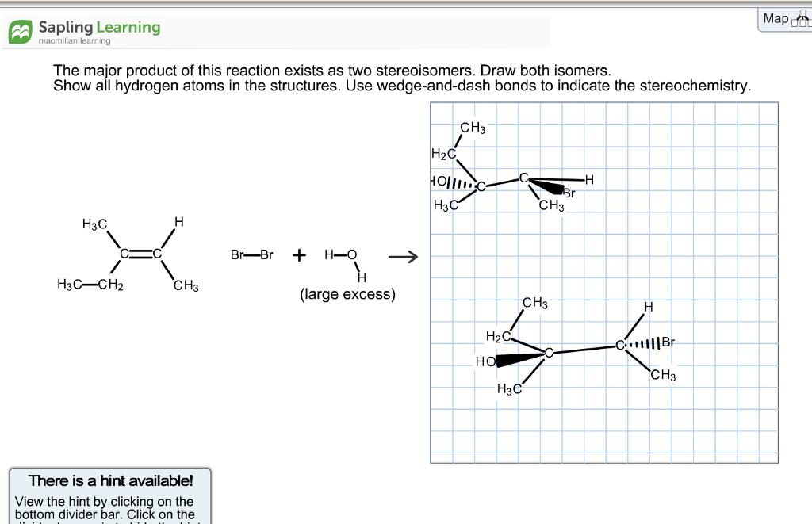
Task: Select the reaction arrow symbol
Action: click(402, 256)
